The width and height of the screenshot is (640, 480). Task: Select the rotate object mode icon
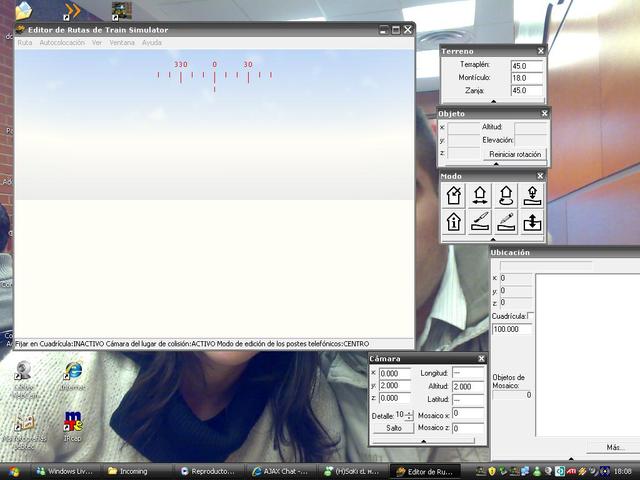click(506, 196)
